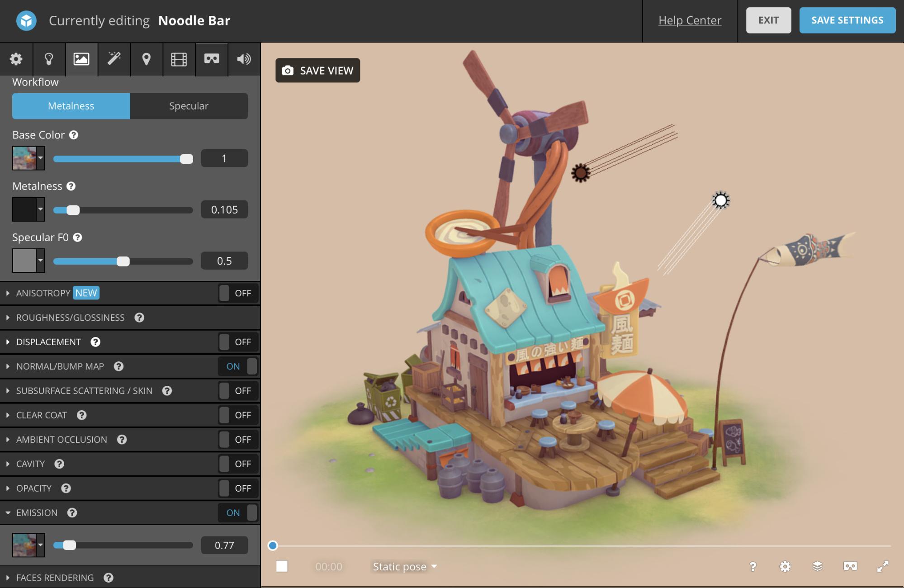904x588 pixels.
Task: Click the SAVE SETTINGS button
Action: [847, 20]
